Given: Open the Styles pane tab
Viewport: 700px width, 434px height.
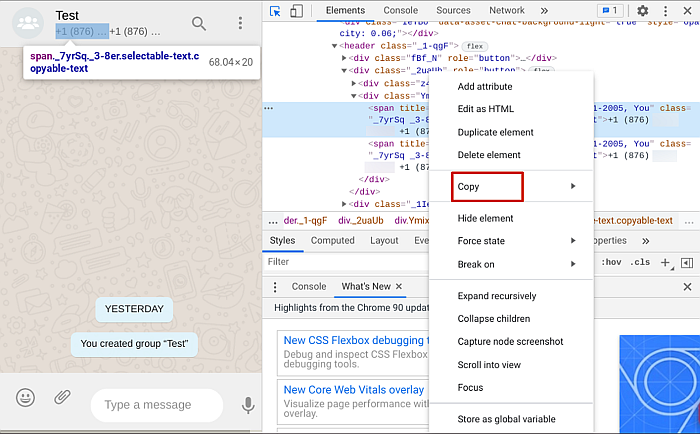Looking at the screenshot, I should pyautogui.click(x=282, y=241).
